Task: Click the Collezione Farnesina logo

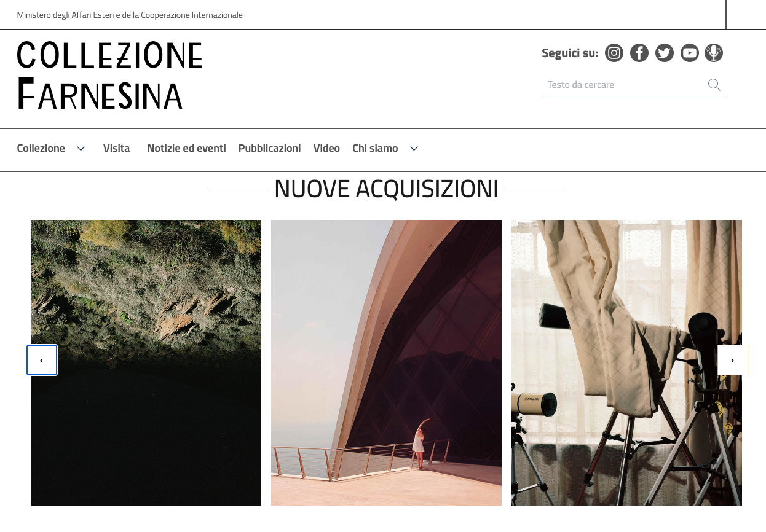Action: point(109,76)
